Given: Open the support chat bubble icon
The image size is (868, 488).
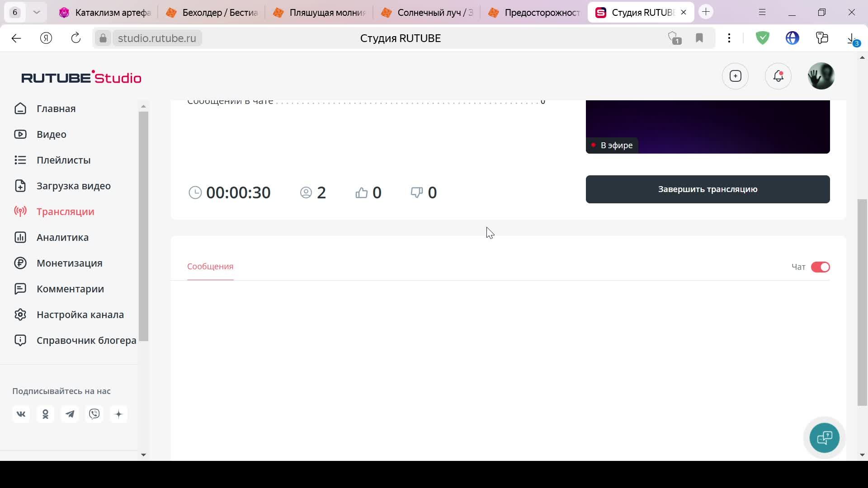Looking at the screenshot, I should click(825, 438).
